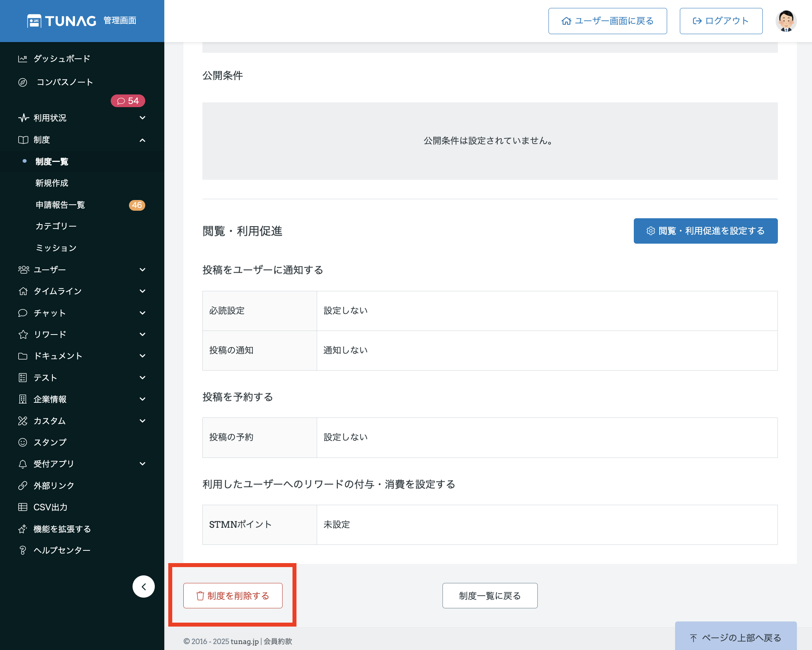Viewport: 812px width, 650px height.
Task: Expand the 利用状況 menu section
Action: pyautogui.click(x=142, y=118)
